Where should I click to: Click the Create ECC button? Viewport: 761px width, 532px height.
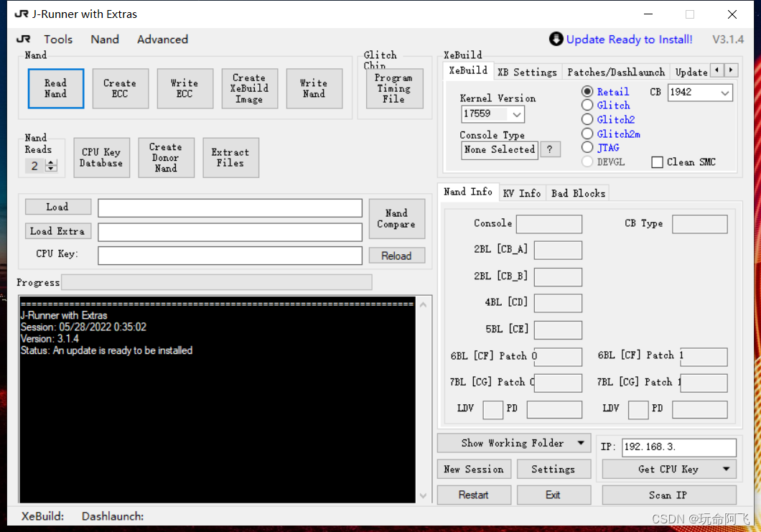pos(121,88)
